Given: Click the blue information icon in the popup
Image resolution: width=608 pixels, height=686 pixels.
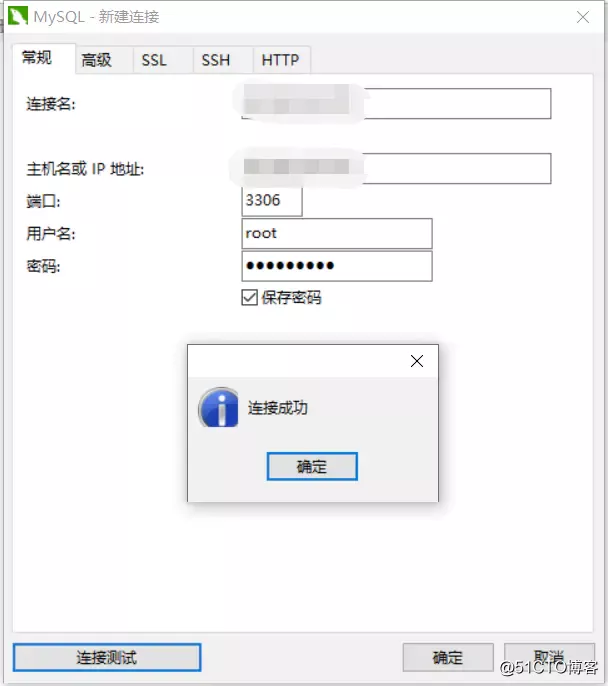Looking at the screenshot, I should pos(219,407).
